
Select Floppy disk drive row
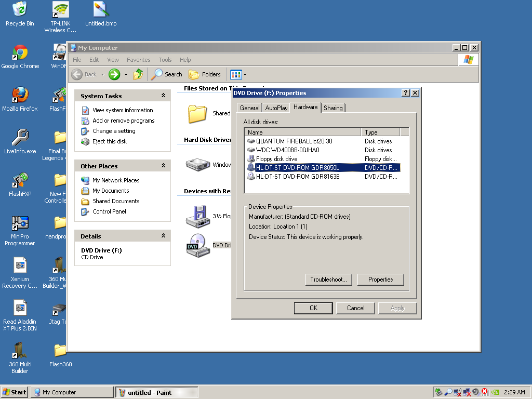pos(323,159)
